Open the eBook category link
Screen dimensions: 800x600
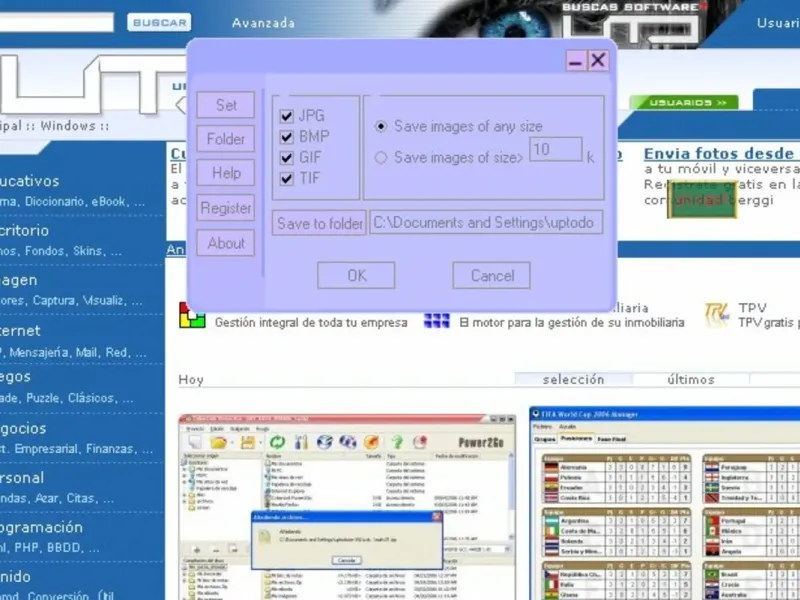click(109, 202)
